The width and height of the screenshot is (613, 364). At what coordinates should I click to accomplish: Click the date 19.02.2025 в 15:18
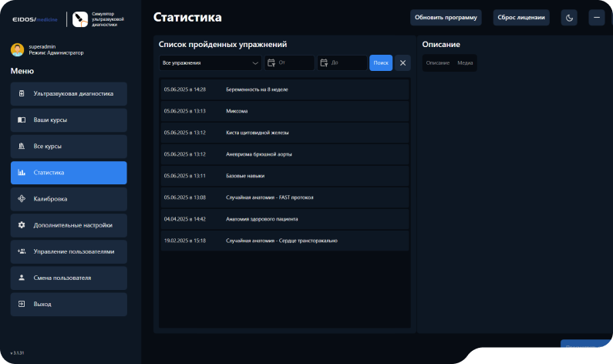pos(185,241)
